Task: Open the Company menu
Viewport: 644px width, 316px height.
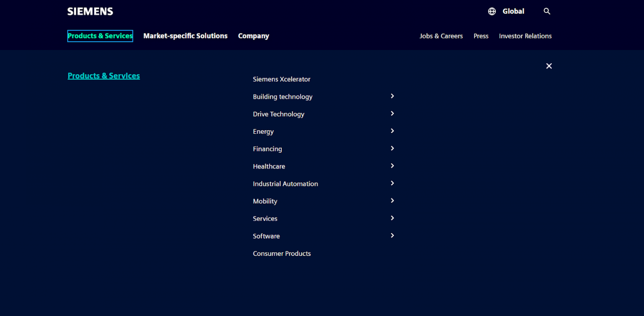Action: [254, 36]
